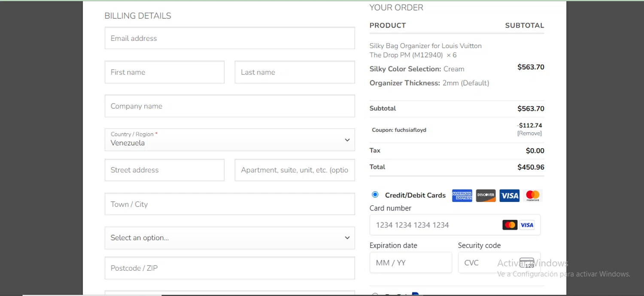Click the 'Credit/Debit Cards' label text
The image size is (644, 296).
(415, 195)
